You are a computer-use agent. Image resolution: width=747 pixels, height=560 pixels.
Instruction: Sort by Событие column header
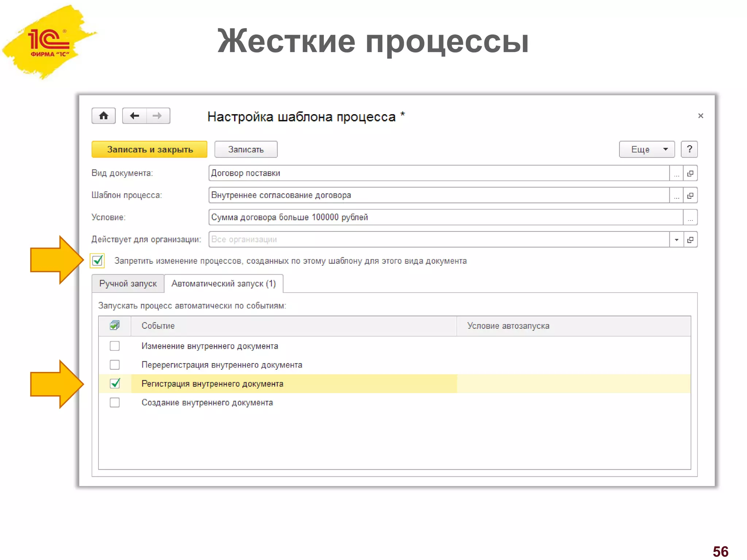(294, 326)
